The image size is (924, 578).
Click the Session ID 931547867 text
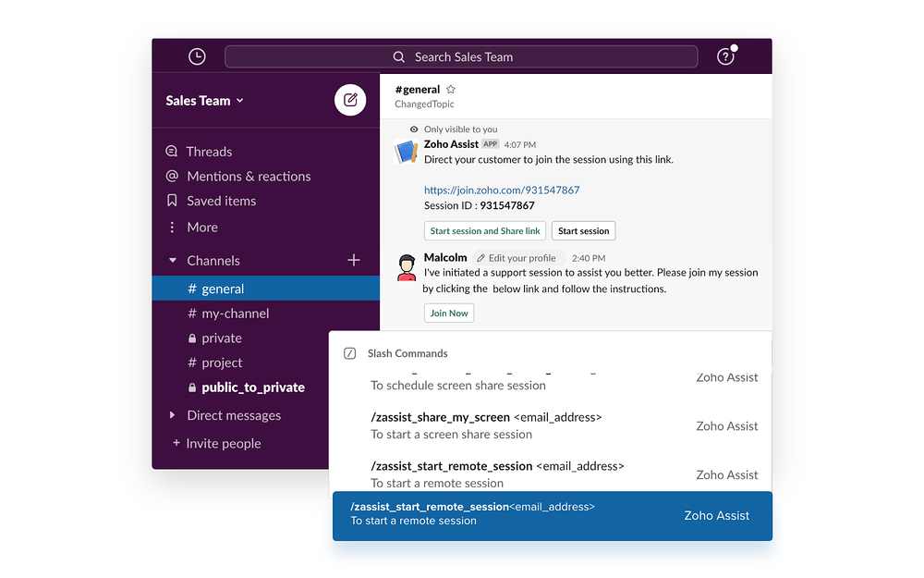479,205
